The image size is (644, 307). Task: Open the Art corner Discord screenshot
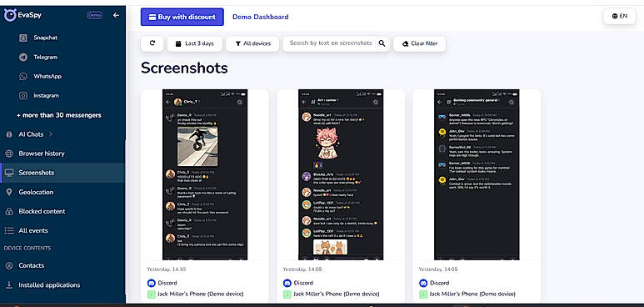[341, 174]
